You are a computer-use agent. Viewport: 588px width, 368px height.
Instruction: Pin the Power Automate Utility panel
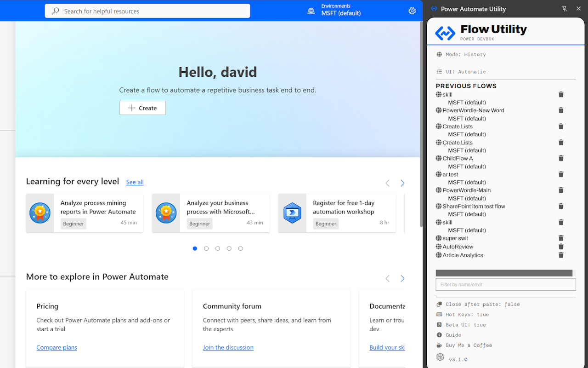click(x=565, y=9)
